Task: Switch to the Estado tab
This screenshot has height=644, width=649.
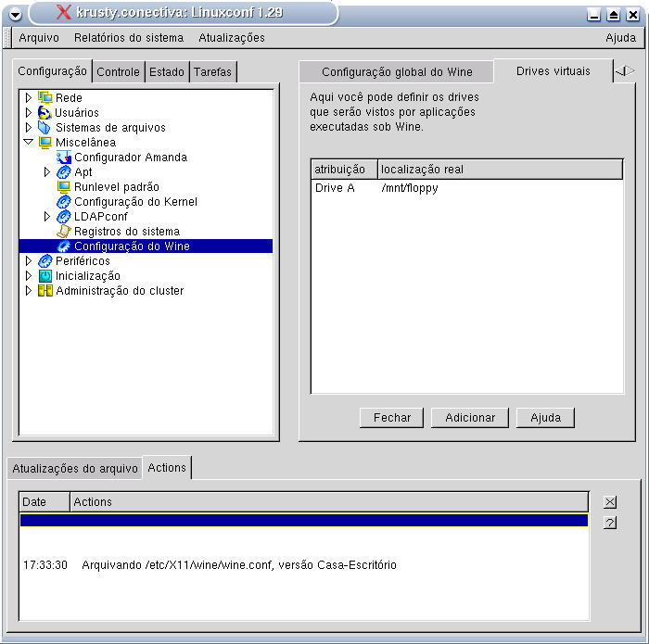Action: coord(166,72)
